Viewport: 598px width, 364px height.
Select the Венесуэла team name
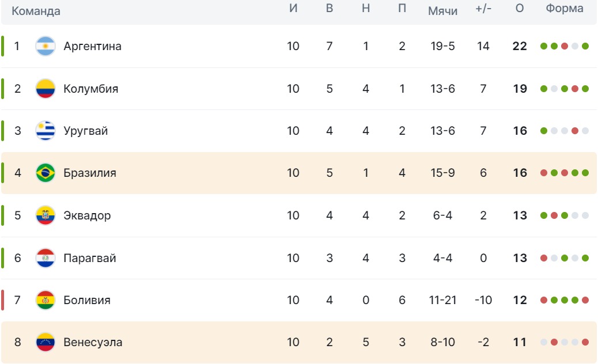pyautogui.click(x=93, y=342)
